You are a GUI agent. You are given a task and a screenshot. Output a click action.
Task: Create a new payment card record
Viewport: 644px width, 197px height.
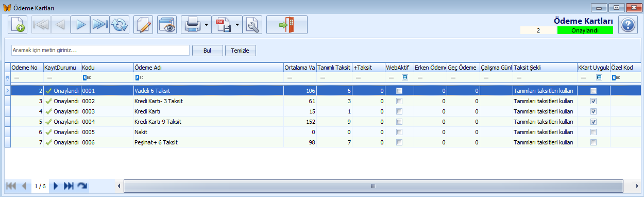click(18, 25)
